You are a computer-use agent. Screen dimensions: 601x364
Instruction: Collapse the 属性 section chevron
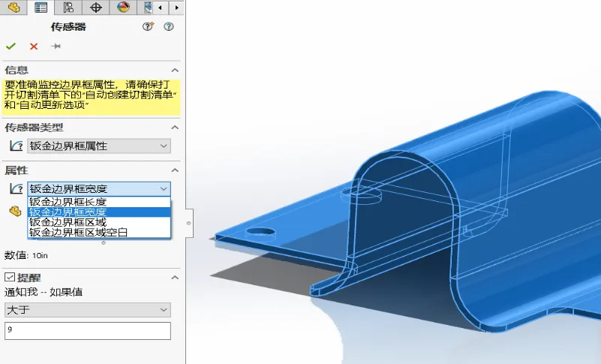[x=175, y=170]
